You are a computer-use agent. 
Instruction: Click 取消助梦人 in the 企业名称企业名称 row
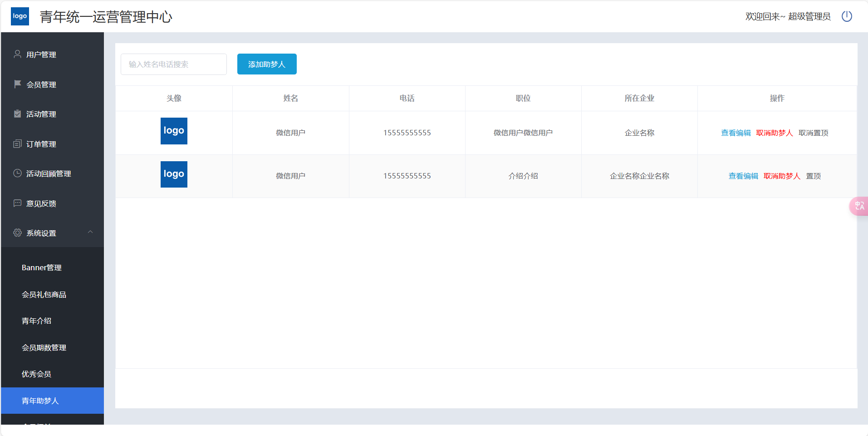782,176
